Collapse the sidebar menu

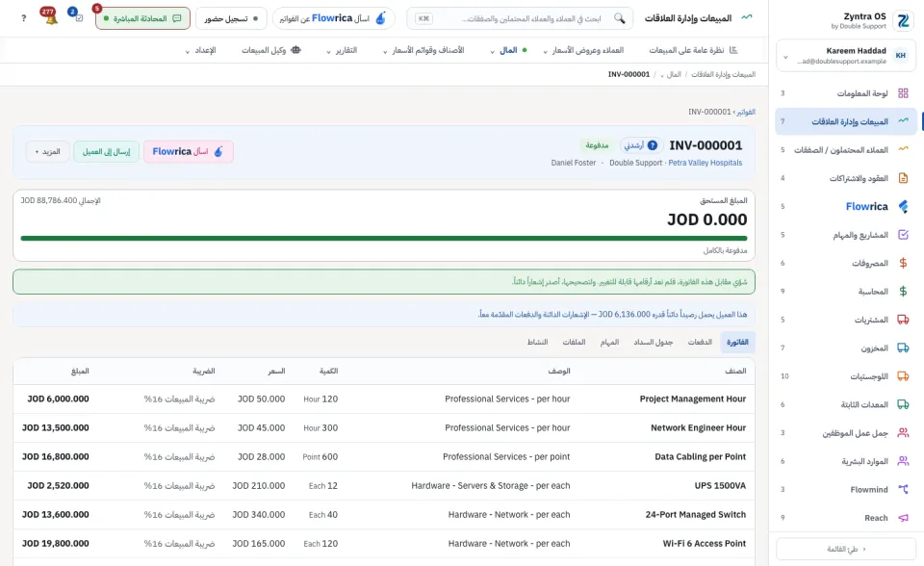click(x=846, y=549)
